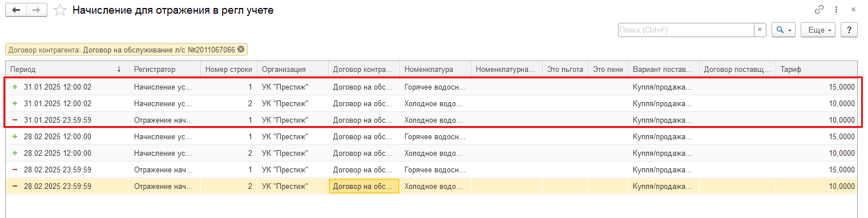The image size is (868, 218).
Task: Click minus icon of 31.01.2025 23:59:59 row
Action: [x=15, y=120]
